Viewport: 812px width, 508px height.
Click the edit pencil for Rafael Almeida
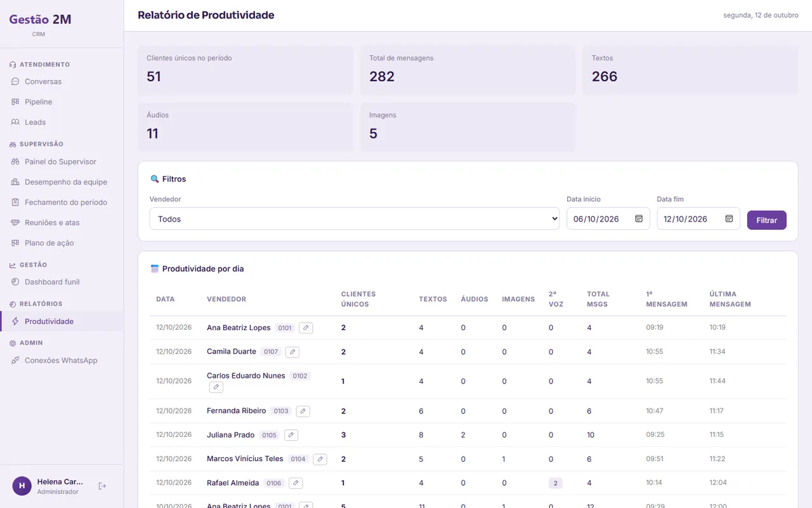[296, 483]
